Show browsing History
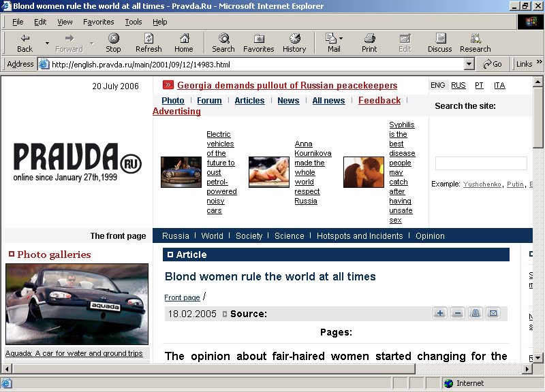 (x=294, y=43)
